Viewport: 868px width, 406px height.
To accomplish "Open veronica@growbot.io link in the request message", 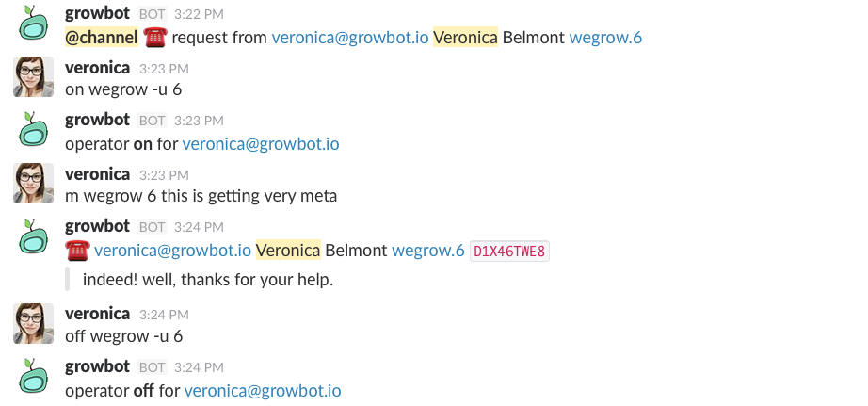I will coord(350,38).
